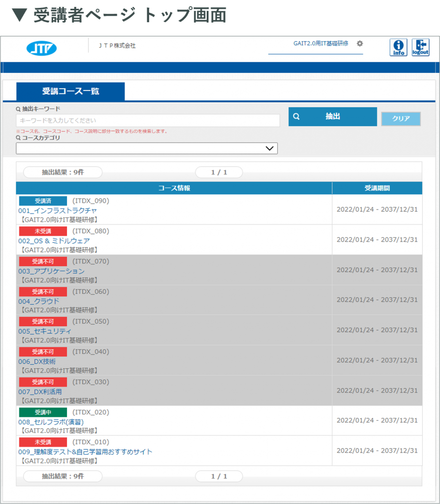440x504 pixels.
Task: Click top 1 / 1 page indicator
Action: pos(219,172)
